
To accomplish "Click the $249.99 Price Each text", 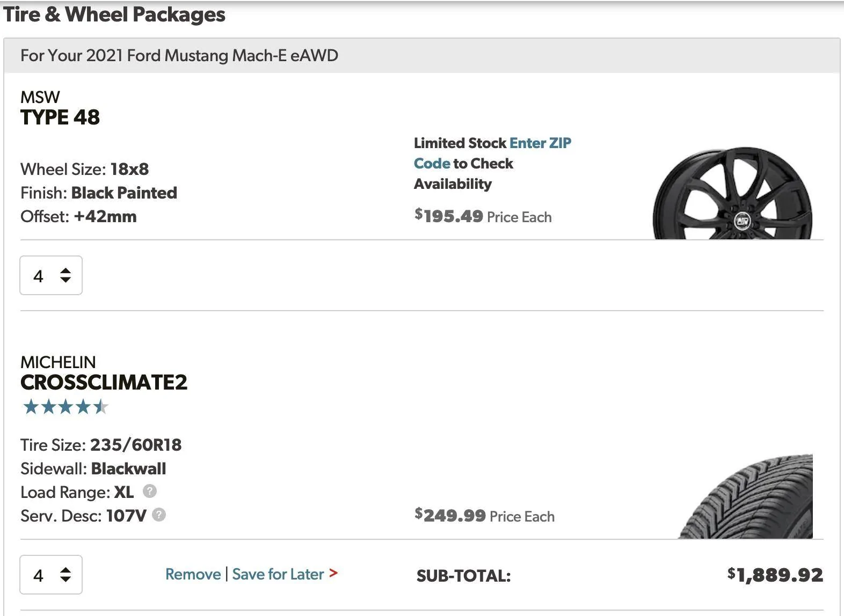I will point(484,516).
